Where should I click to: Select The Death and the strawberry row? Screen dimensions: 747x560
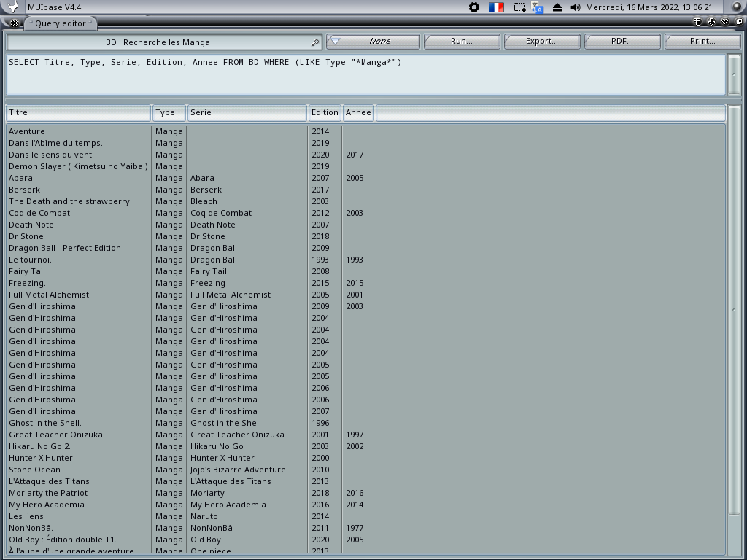(x=365, y=201)
